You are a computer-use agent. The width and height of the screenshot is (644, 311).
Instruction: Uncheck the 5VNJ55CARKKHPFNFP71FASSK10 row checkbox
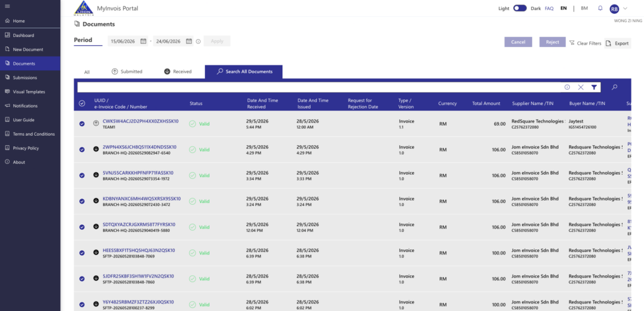pyautogui.click(x=82, y=175)
